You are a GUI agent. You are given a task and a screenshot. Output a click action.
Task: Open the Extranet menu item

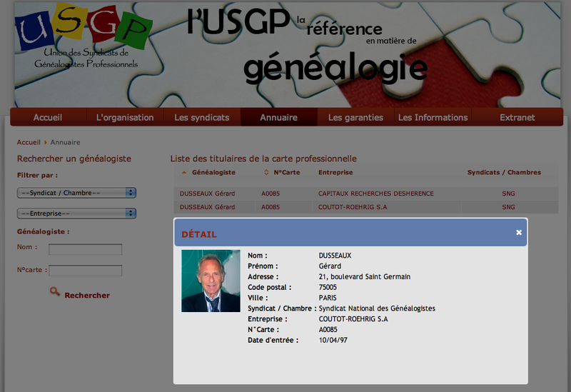(517, 117)
